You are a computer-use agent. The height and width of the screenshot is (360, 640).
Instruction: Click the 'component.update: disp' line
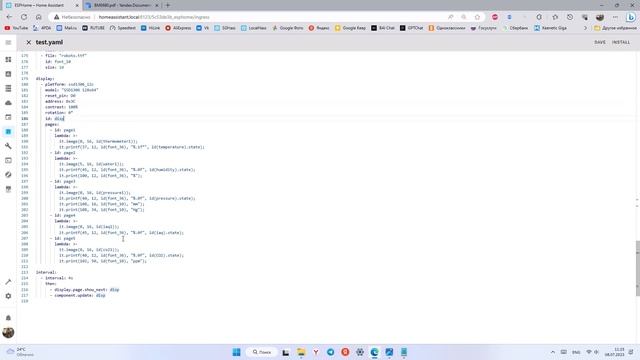pos(80,295)
